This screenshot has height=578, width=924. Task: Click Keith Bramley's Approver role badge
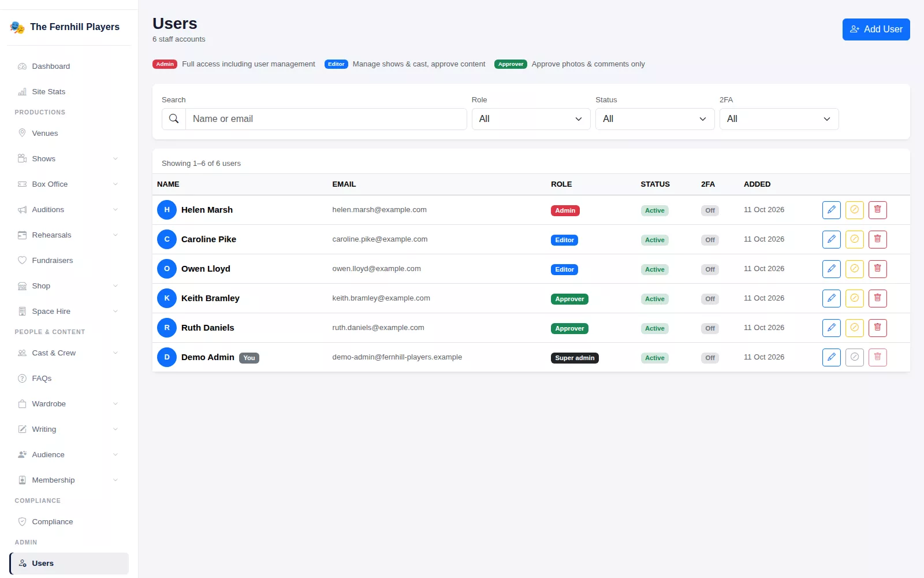click(x=569, y=299)
